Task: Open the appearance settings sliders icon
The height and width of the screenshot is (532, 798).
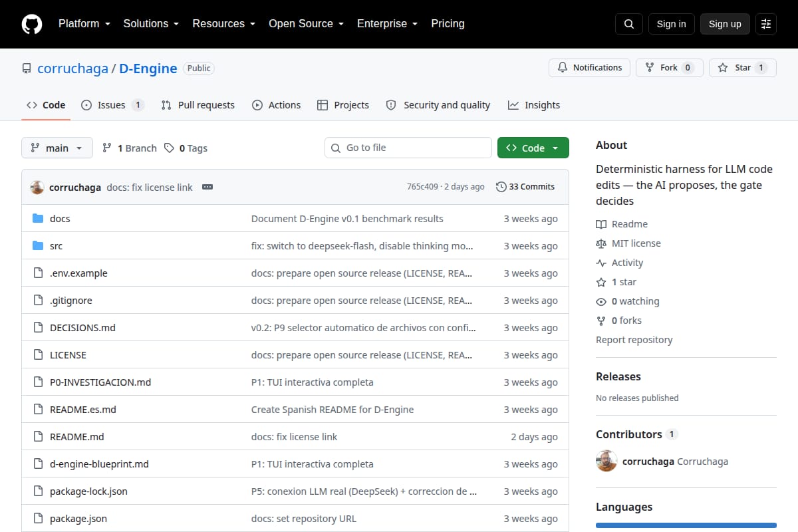Action: tap(766, 24)
